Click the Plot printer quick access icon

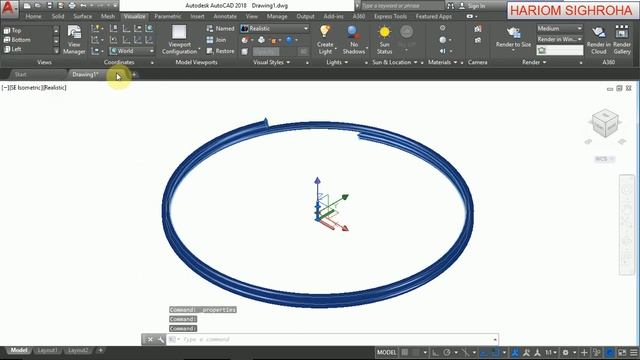tap(72, 6)
